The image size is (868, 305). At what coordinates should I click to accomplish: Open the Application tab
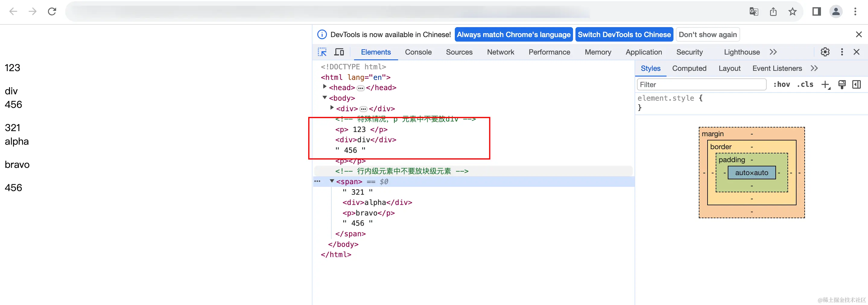coord(644,52)
